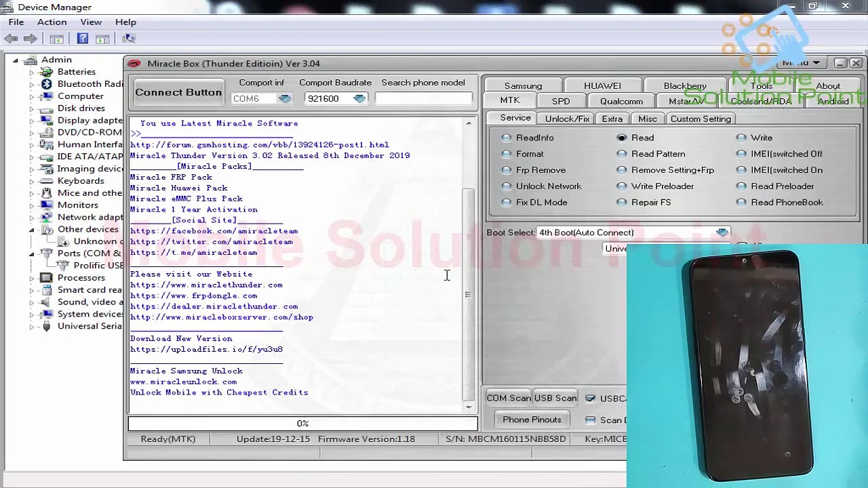Viewport: 868px width, 488px height.
Task: Select the ReadInfo radio option
Action: click(507, 138)
